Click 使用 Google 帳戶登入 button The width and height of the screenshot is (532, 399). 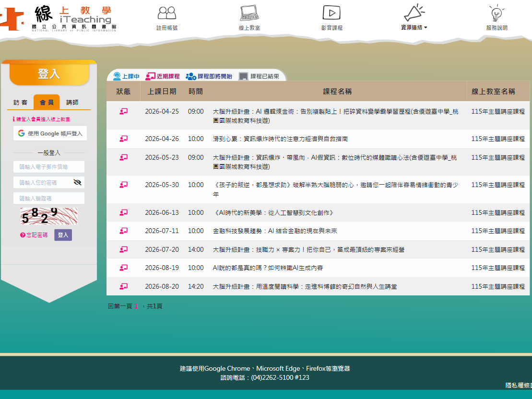[x=50, y=133]
